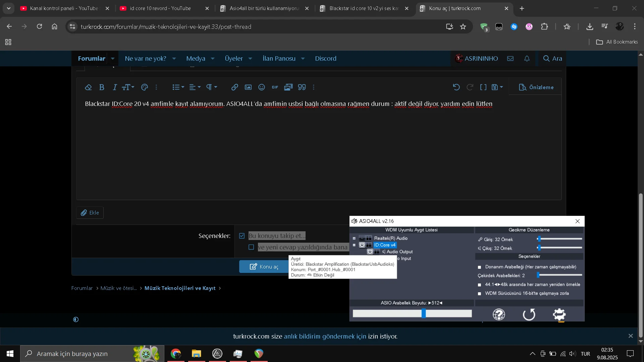
Task: Switch ASIO4ALL mode with gear icon
Action: 559,314
